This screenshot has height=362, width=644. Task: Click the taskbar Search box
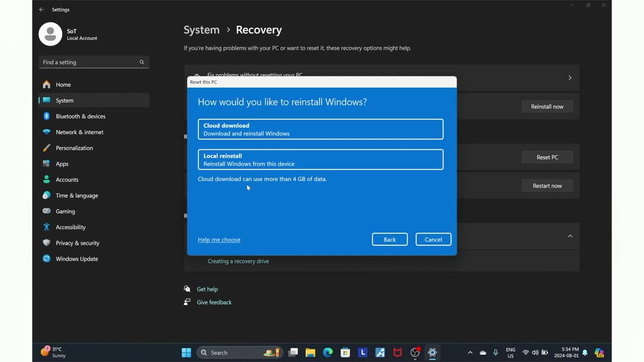[239, 352]
